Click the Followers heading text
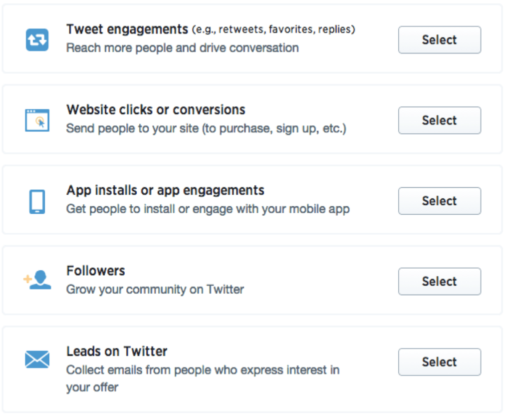This screenshot has width=511, height=420. point(95,271)
